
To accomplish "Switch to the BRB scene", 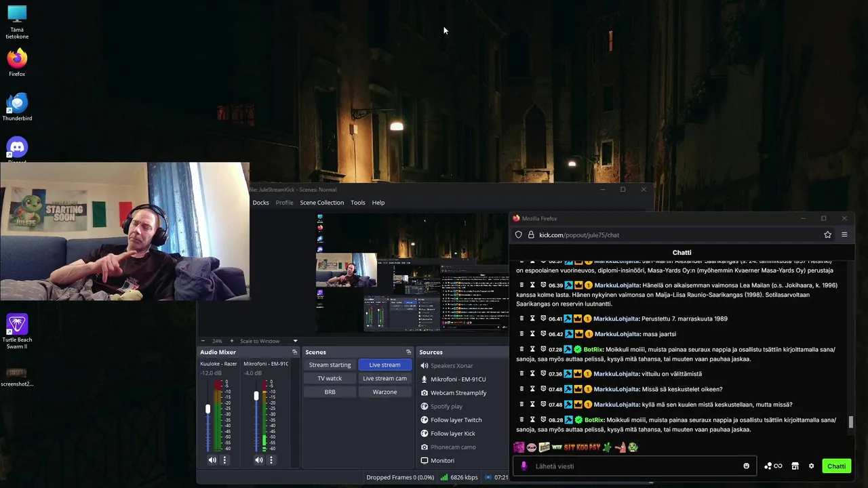I will pos(330,392).
